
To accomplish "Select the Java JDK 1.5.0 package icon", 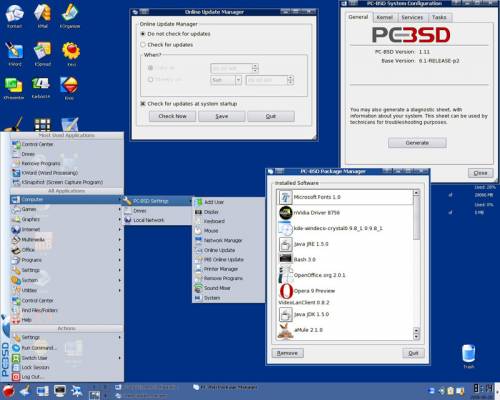I will tap(286, 314).
